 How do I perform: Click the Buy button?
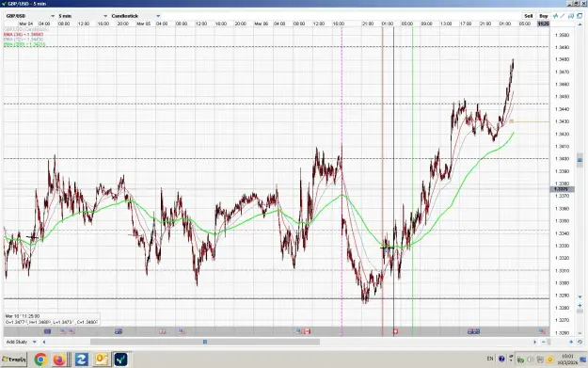(544, 16)
